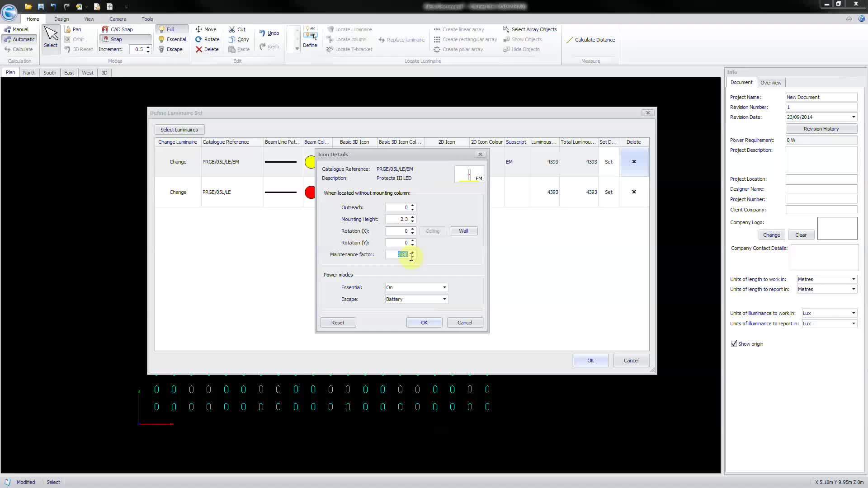
Task: Click the Delete tool in Edit group
Action: point(207,49)
